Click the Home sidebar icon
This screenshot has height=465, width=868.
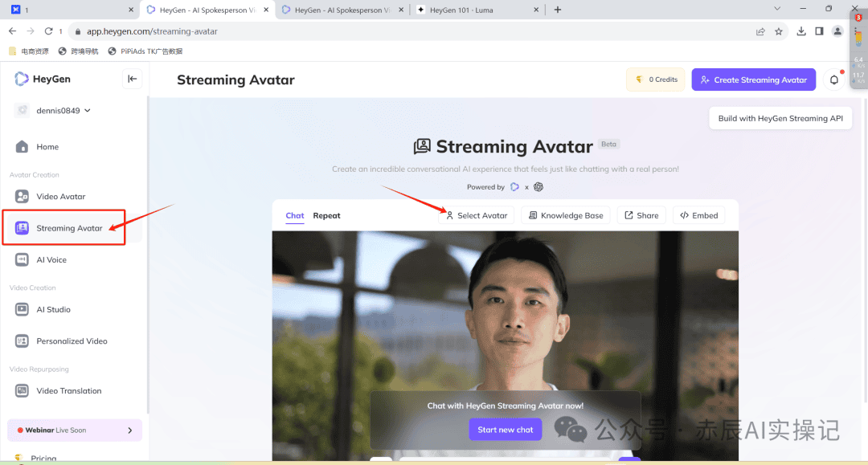pos(23,147)
